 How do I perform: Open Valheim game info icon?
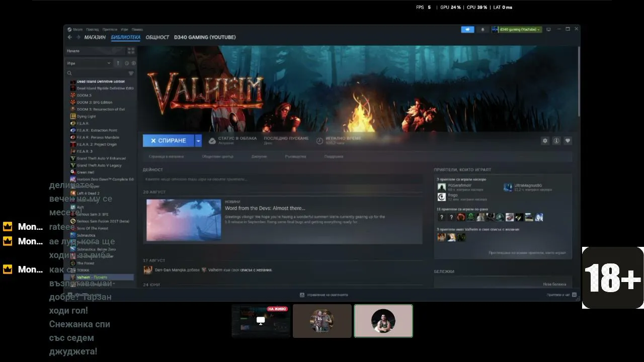pyautogui.click(x=556, y=141)
